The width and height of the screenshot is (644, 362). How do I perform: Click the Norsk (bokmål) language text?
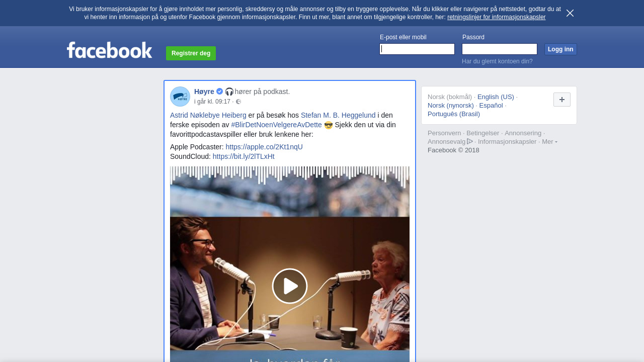coord(450,97)
